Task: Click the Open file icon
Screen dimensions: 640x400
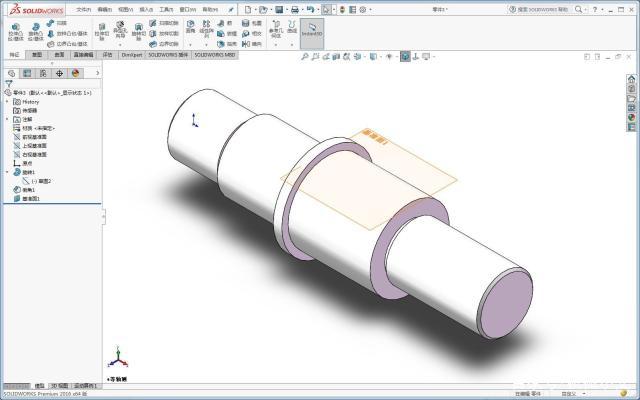Action: point(263,9)
